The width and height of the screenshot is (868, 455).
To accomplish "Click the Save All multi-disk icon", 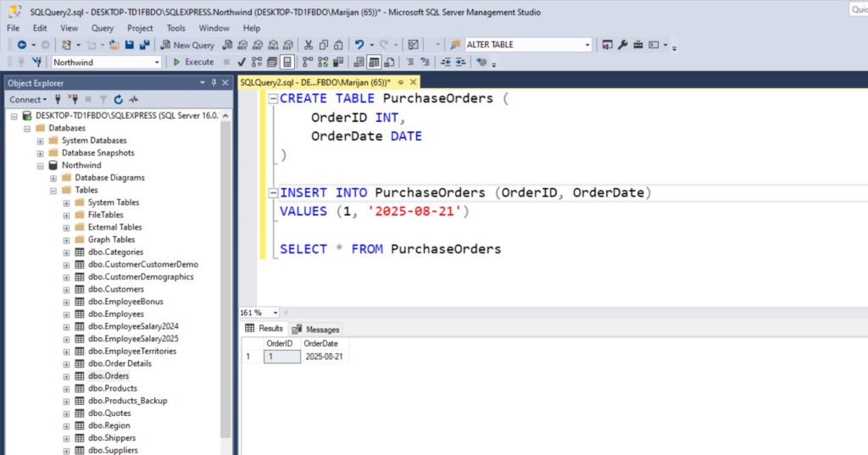I will (x=144, y=45).
